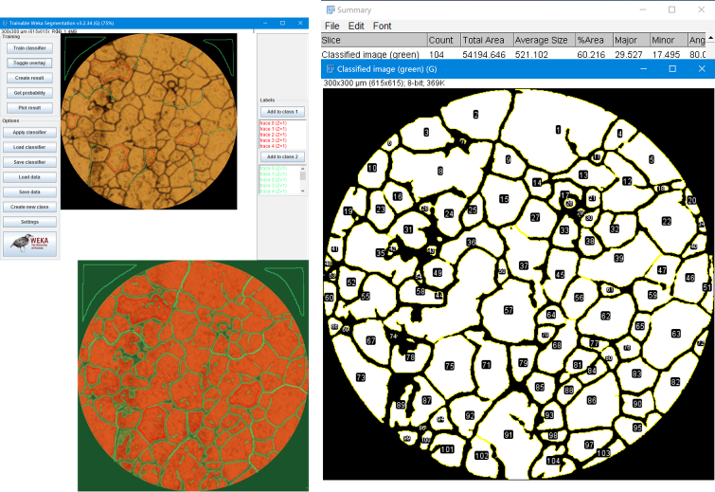This screenshot has height=492, width=715.
Task: Click scroll-up arrow of Summary table
Action: pos(710,38)
